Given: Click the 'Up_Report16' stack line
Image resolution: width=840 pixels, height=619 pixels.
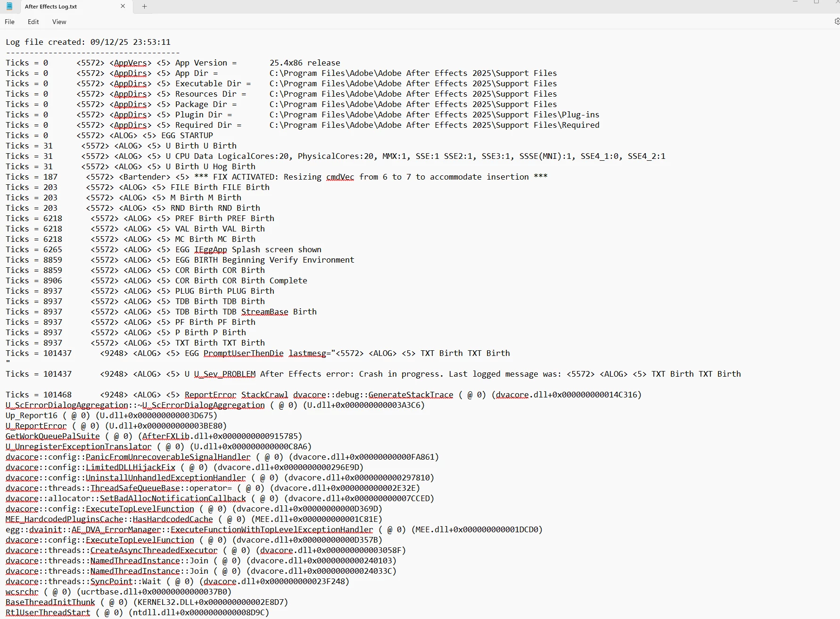Looking at the screenshot, I should click(x=111, y=415).
